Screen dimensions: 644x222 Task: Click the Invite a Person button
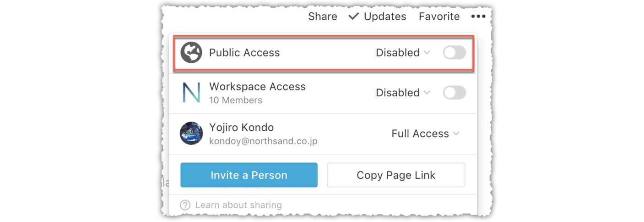click(249, 175)
